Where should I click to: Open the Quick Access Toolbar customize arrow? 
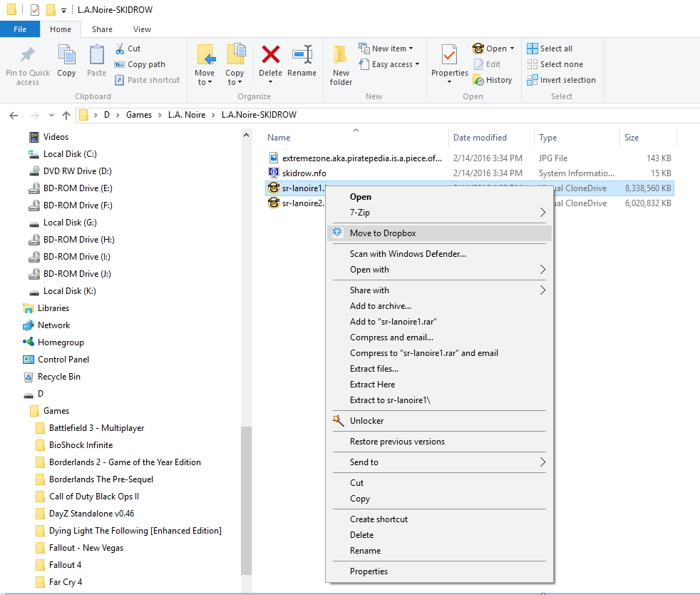(63, 10)
